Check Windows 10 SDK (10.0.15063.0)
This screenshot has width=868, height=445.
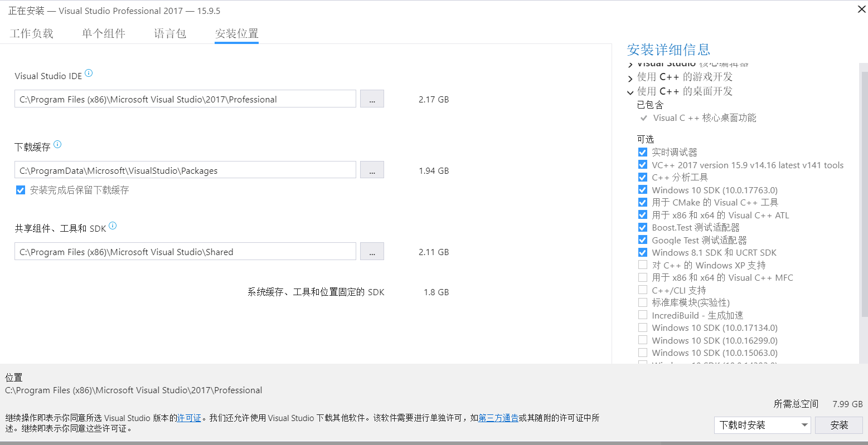click(643, 353)
